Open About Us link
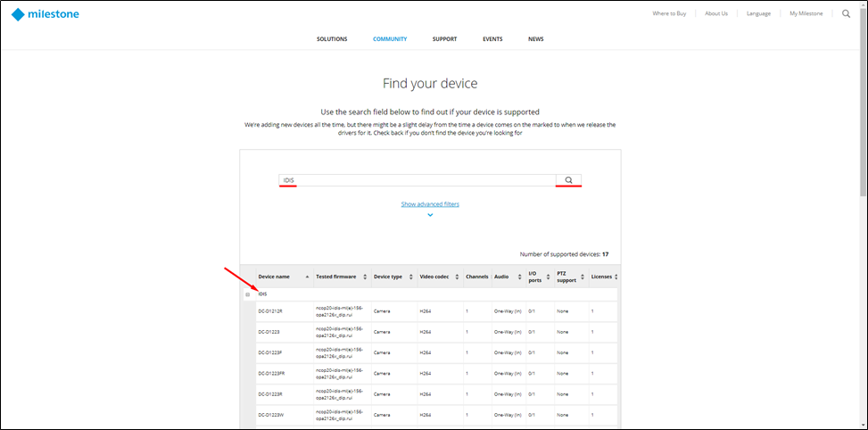This screenshot has width=868, height=430. (x=716, y=14)
